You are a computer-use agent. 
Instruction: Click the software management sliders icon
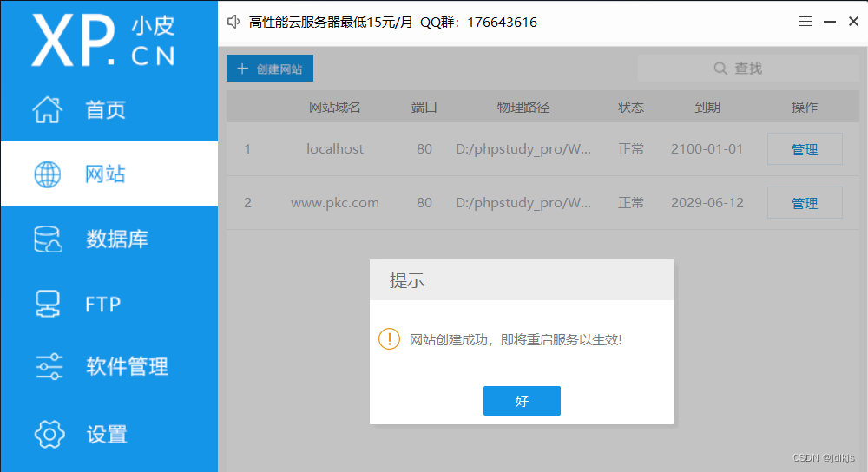tap(49, 366)
